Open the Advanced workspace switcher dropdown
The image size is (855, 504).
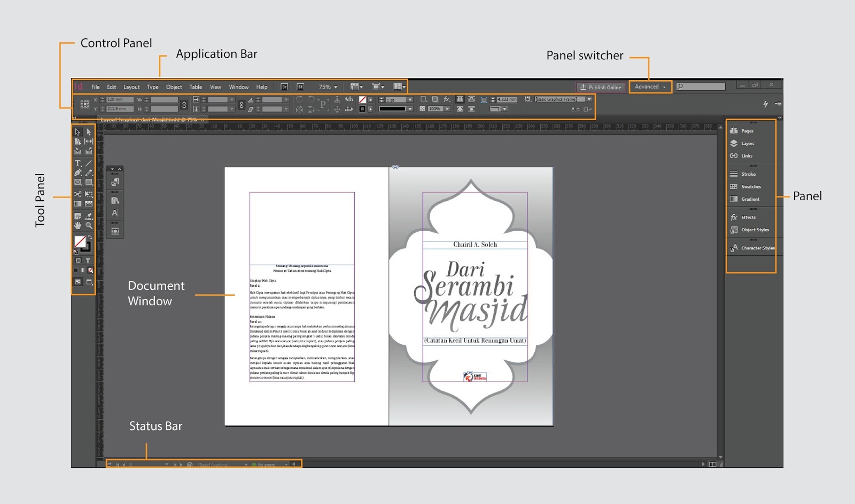coord(650,87)
